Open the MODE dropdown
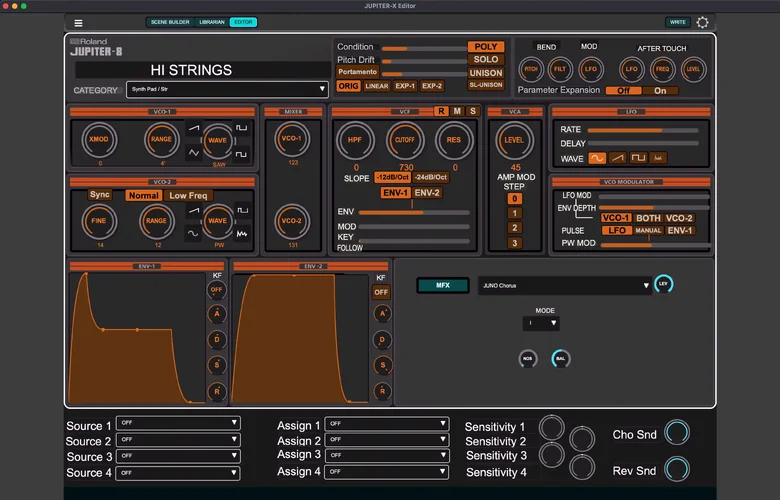 pyautogui.click(x=541, y=323)
